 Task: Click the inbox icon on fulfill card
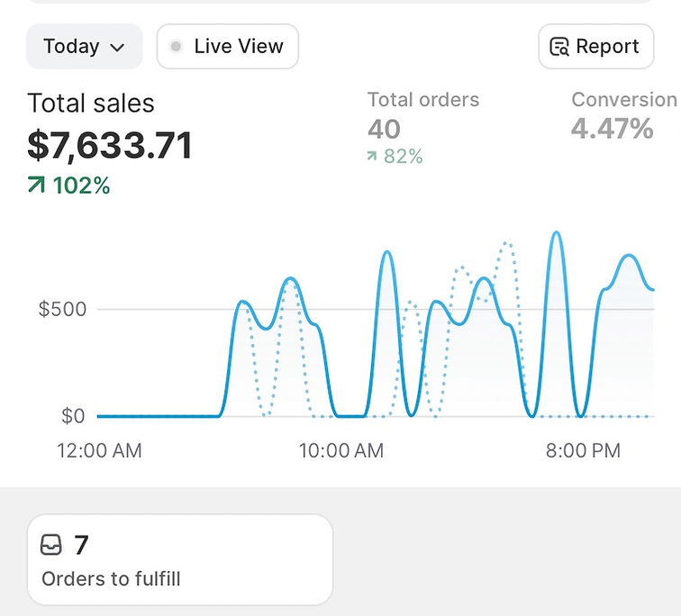click(50, 545)
